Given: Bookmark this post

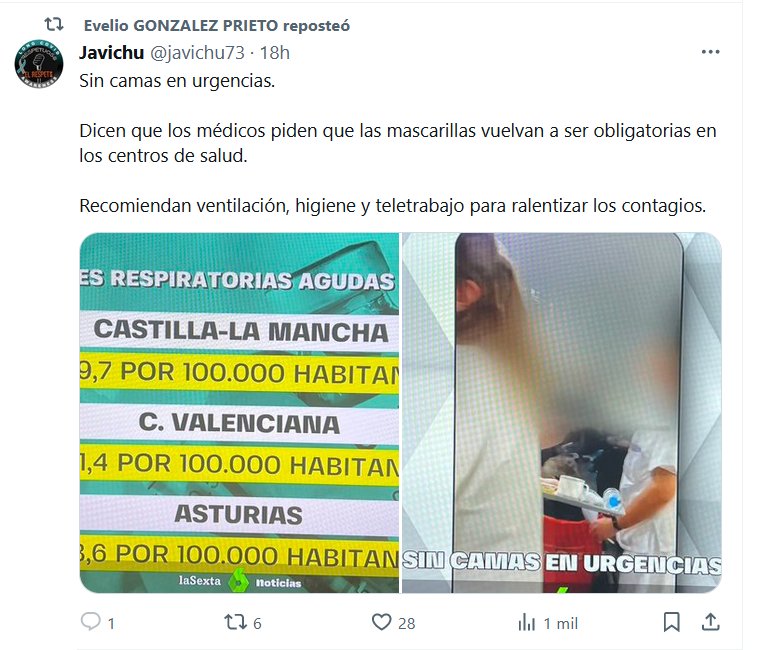Looking at the screenshot, I should click(671, 622).
